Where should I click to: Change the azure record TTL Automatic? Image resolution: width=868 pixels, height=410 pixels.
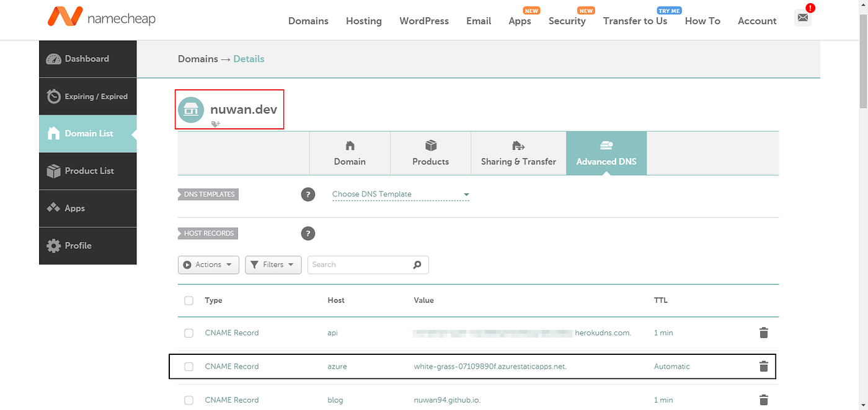(x=672, y=366)
